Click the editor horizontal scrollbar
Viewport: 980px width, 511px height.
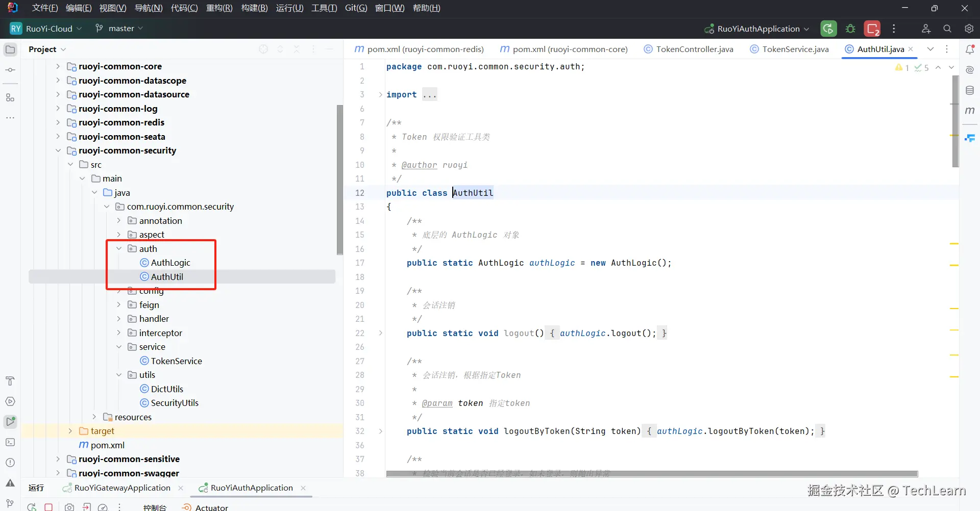(x=652, y=474)
